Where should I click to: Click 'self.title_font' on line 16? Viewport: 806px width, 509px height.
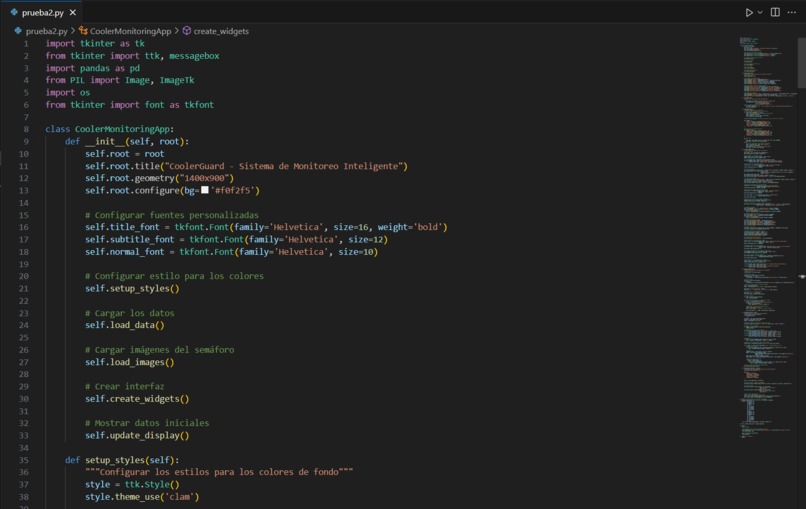(122, 227)
